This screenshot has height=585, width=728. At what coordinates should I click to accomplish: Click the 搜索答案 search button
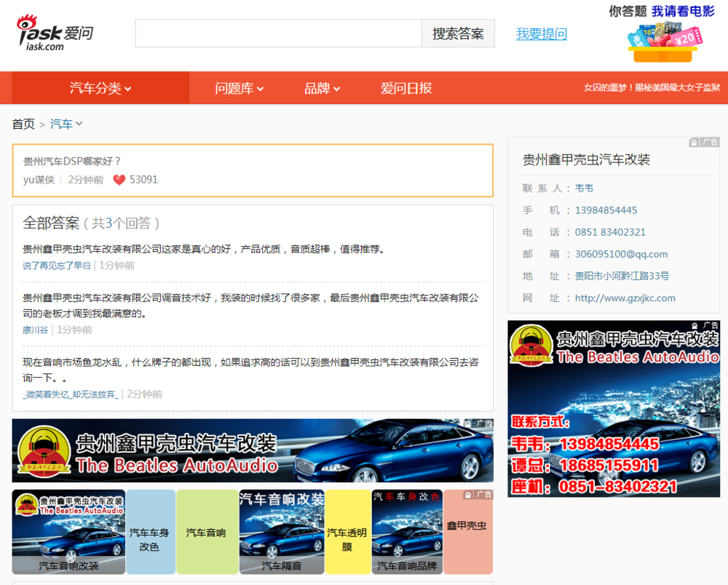tap(458, 33)
